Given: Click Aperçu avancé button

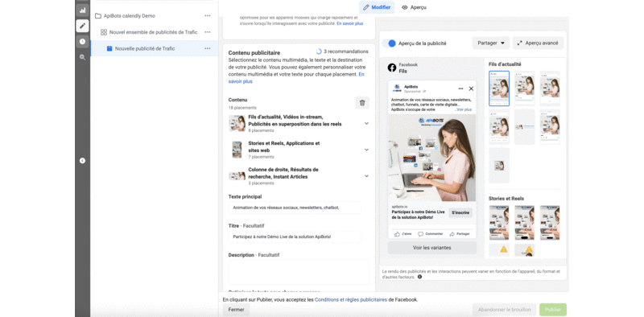Looking at the screenshot, I should (x=538, y=43).
